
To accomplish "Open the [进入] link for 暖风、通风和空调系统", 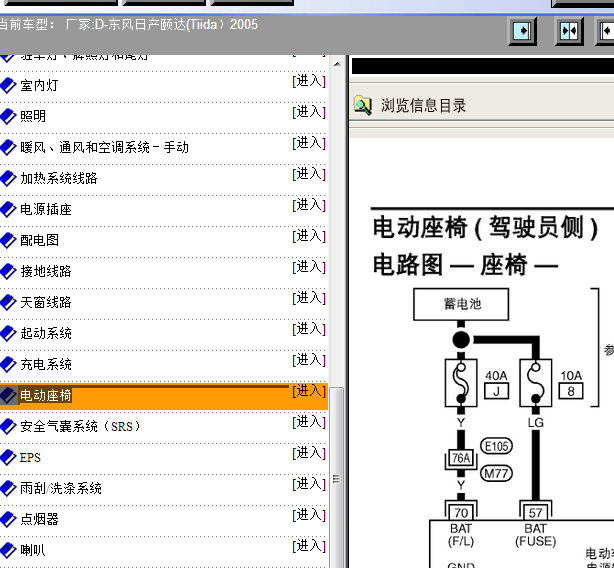I will 309,143.
